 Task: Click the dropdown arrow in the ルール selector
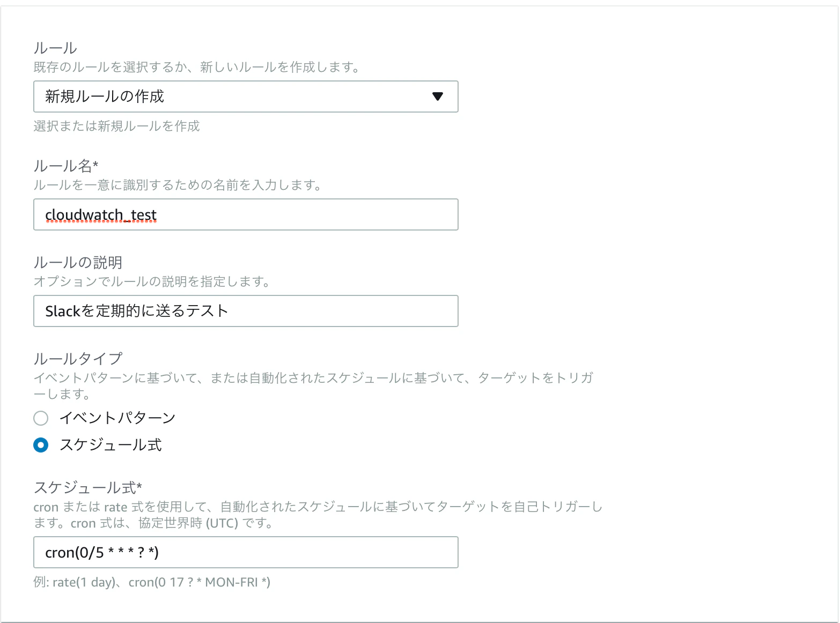tap(438, 97)
